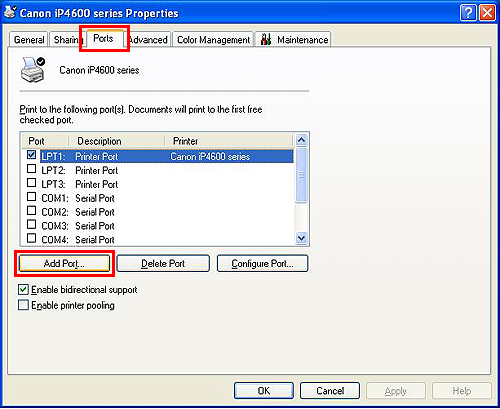This screenshot has width=500, height=409.
Task: Click the Add Port button
Action: click(x=64, y=264)
